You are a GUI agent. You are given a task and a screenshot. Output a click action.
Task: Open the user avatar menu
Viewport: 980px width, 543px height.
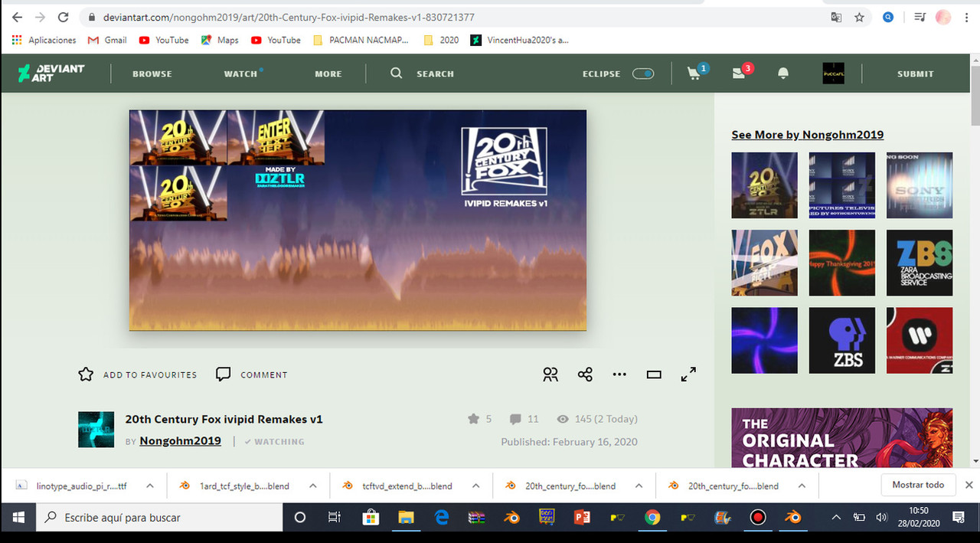pyautogui.click(x=833, y=73)
